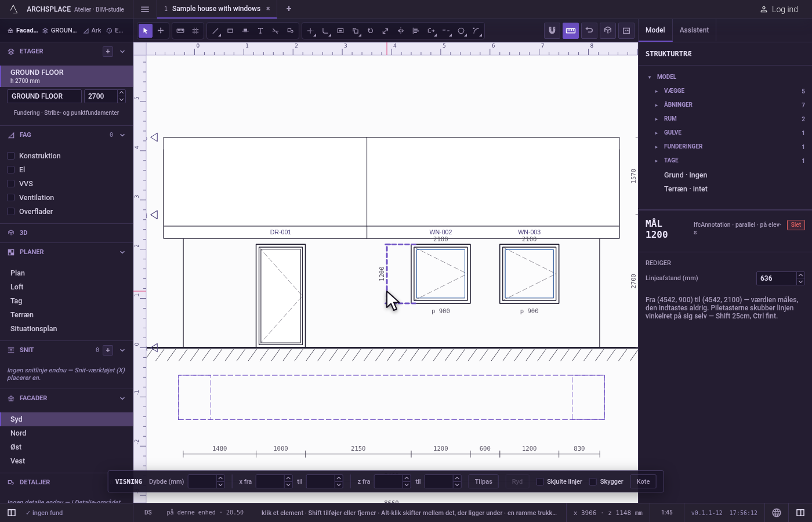Click the Kote button
812x522 pixels.
[643, 481]
